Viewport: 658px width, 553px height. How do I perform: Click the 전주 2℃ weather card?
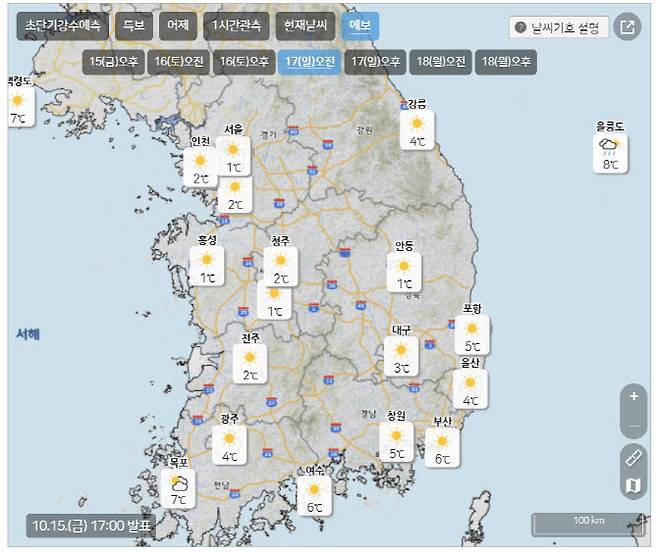[250, 364]
